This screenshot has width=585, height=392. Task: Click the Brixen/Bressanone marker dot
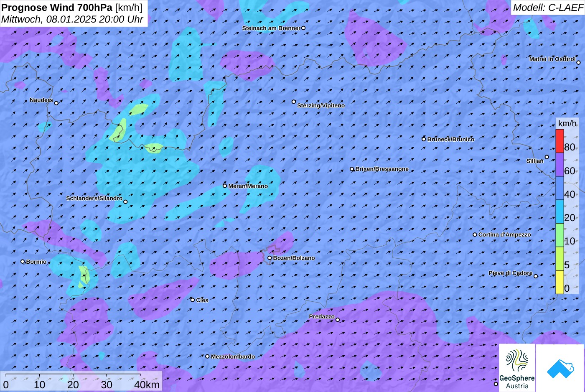click(352, 169)
